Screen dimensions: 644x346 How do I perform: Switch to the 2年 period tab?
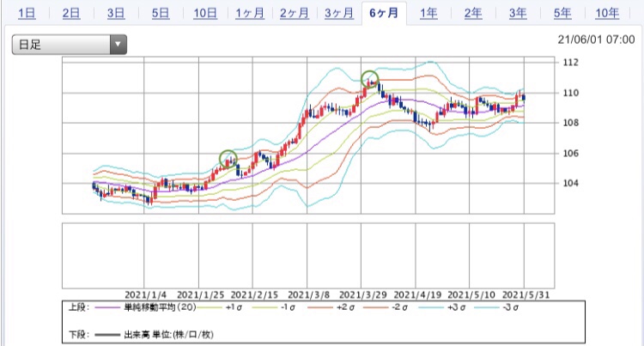pos(473,13)
